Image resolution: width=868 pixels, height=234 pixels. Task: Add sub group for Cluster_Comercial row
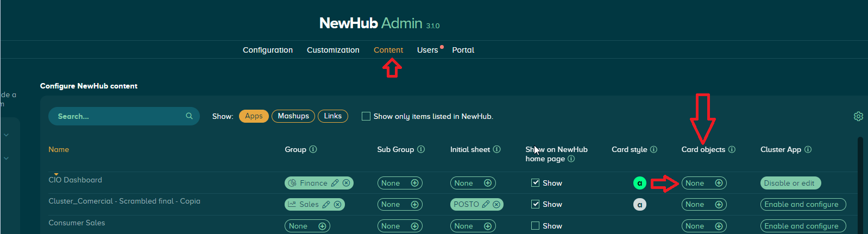(x=414, y=205)
